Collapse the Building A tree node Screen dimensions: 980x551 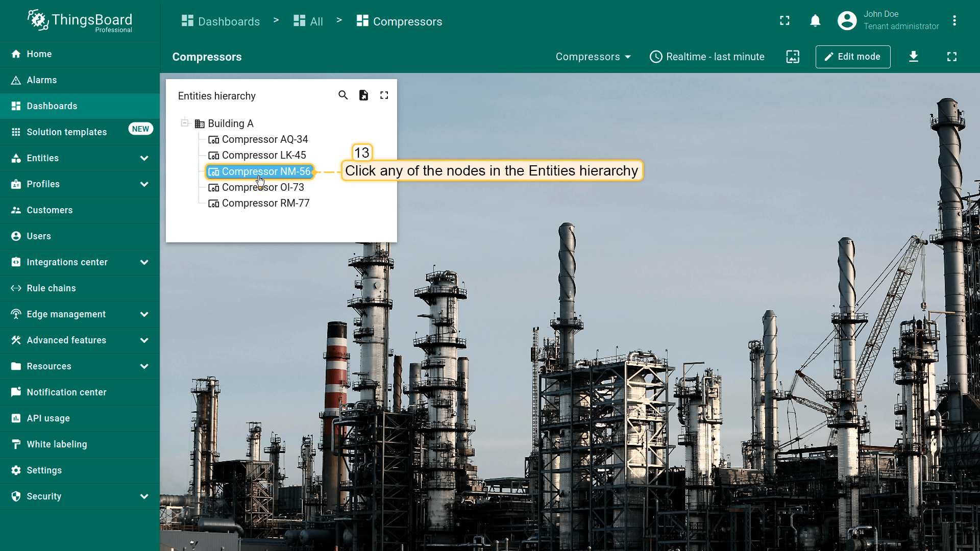185,123
